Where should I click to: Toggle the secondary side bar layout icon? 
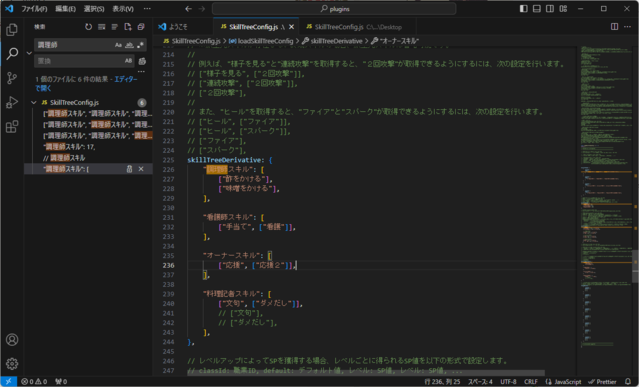[x=550, y=9]
